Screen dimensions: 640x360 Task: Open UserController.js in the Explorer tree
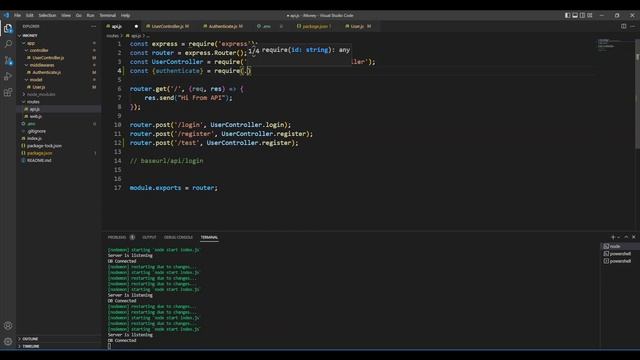(x=48, y=58)
